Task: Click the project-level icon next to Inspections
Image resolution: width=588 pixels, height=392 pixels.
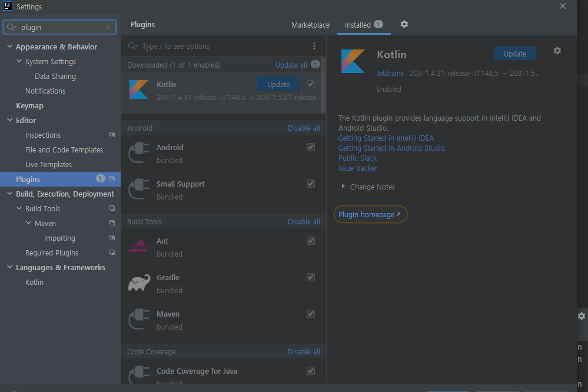Action: tap(112, 135)
